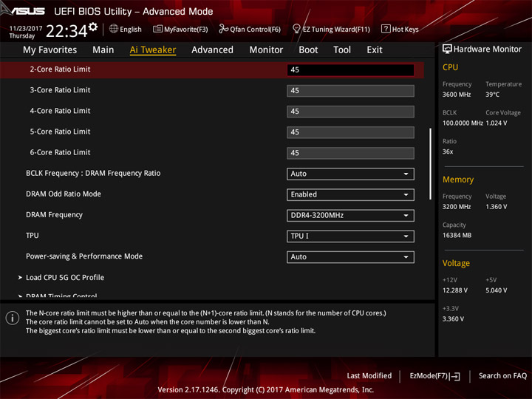Click the DRAM Frequency label
The image size is (532, 399).
[54, 215]
